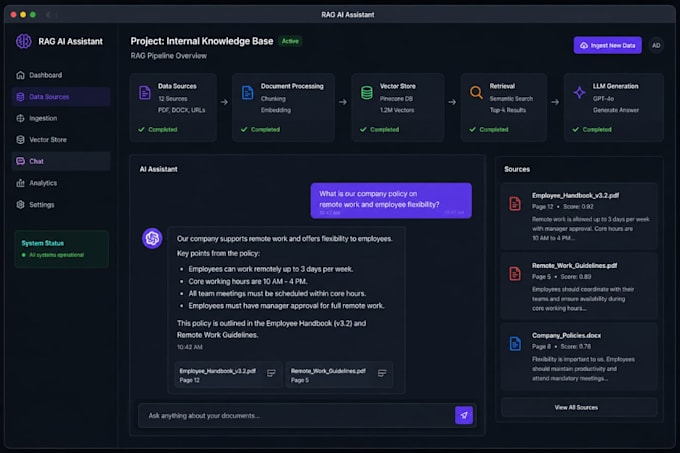Click the LLM Generation sparkle icon
The height and width of the screenshot is (453, 680).
tap(579, 93)
